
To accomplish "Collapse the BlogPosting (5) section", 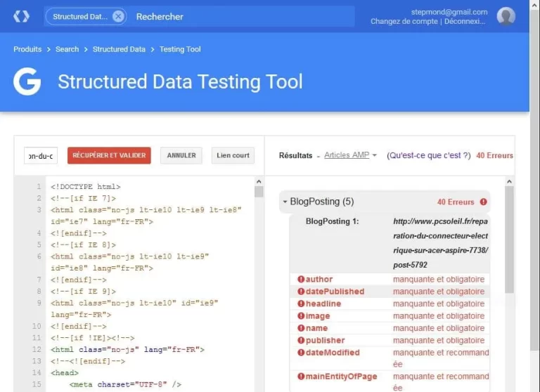I will 285,202.
